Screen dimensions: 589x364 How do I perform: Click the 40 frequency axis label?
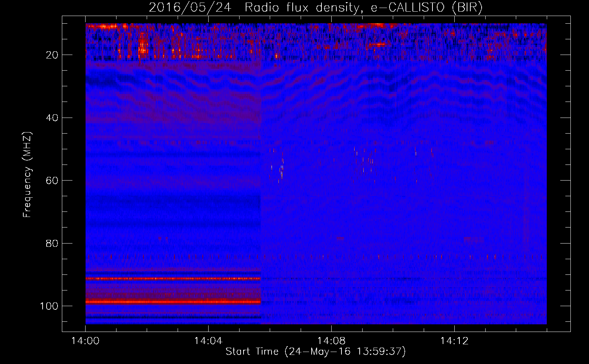click(52, 118)
